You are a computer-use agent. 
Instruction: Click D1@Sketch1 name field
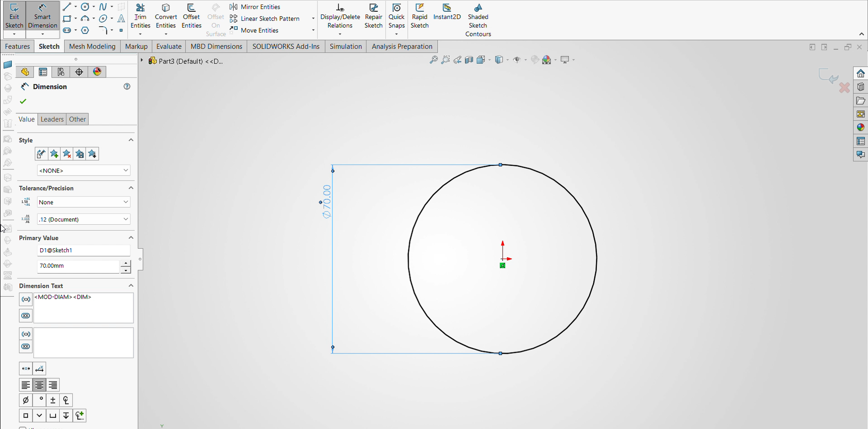[x=84, y=250]
